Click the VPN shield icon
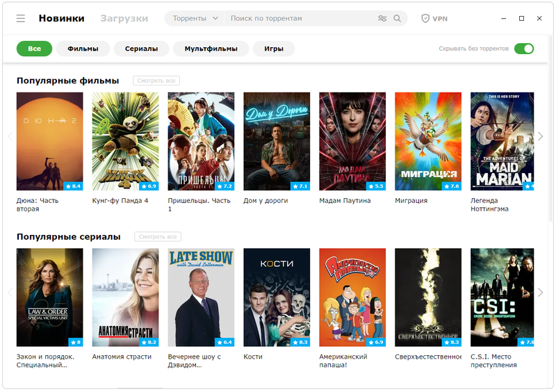The width and height of the screenshot is (556, 392). click(x=425, y=19)
